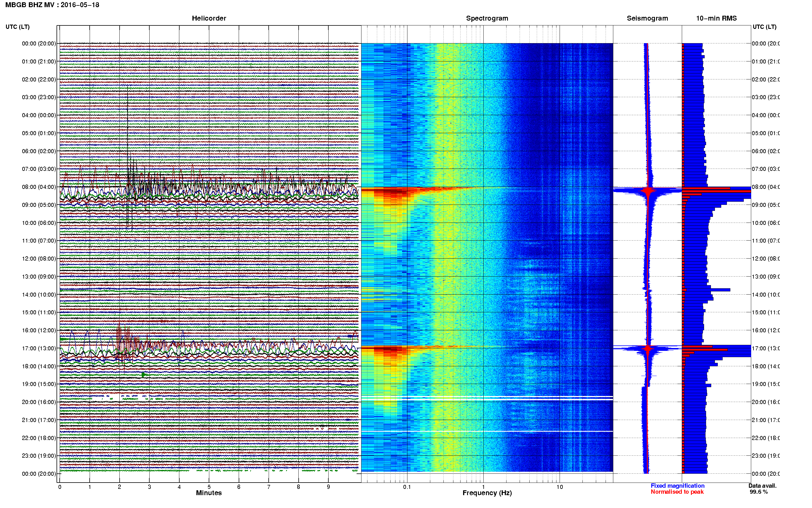Select the 'Helicorder' panel heading

(209, 18)
